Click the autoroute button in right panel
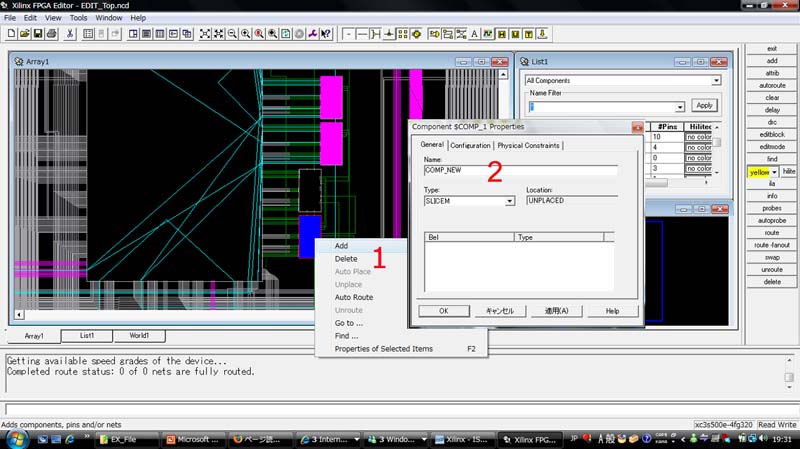The width and height of the screenshot is (800, 449). point(771,85)
